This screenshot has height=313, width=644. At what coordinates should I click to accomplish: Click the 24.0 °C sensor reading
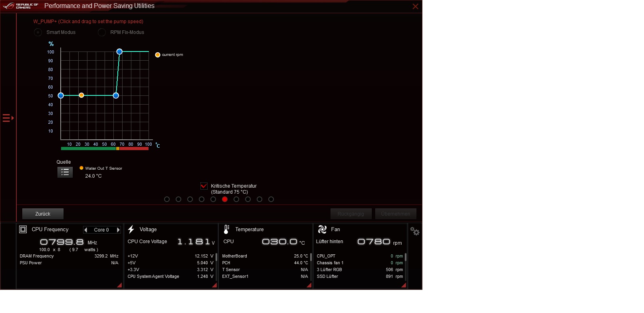(x=93, y=176)
